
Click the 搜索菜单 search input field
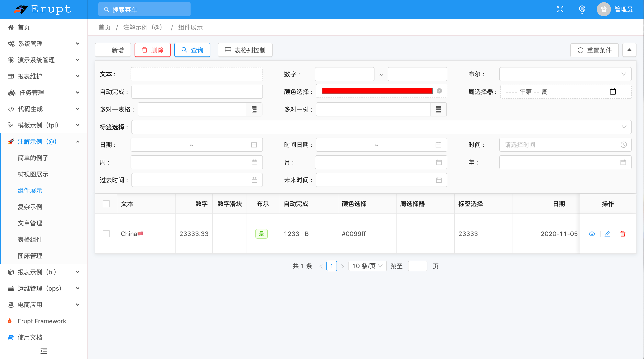pyautogui.click(x=144, y=9)
